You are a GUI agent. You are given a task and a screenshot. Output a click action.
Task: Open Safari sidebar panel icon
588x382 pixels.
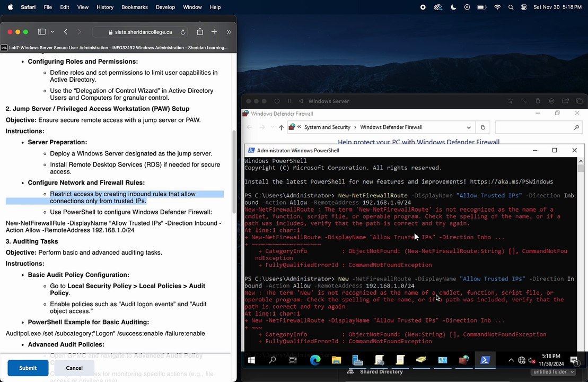[42, 32]
